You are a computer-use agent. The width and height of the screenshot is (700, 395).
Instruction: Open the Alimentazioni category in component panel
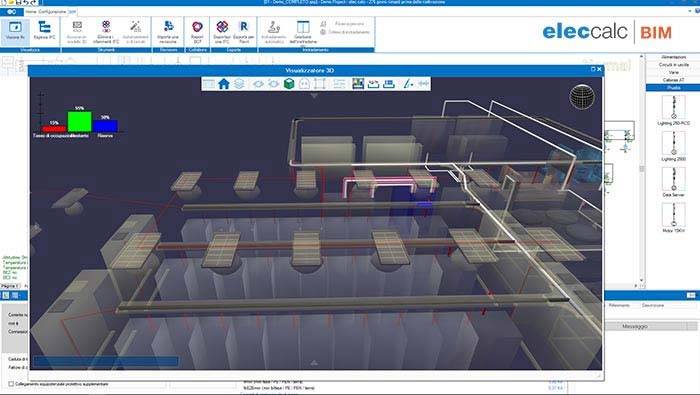click(x=673, y=58)
